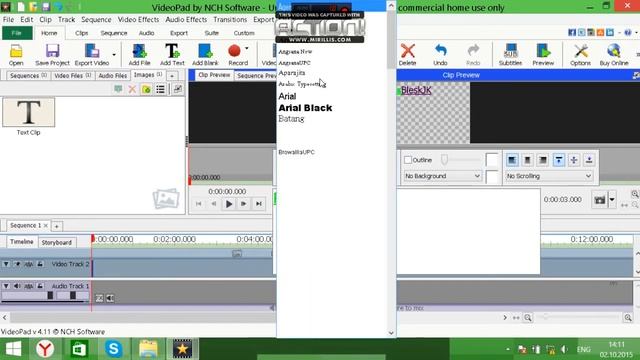
Task: Switch to the Clips ribbon tab
Action: coord(82,33)
